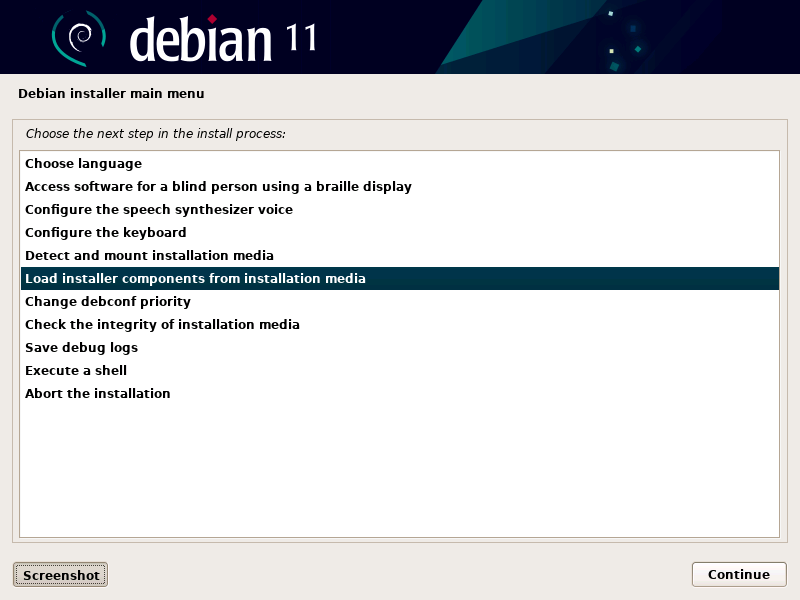
Task: Choose Check the integrity of installation media
Action: click(x=399, y=324)
